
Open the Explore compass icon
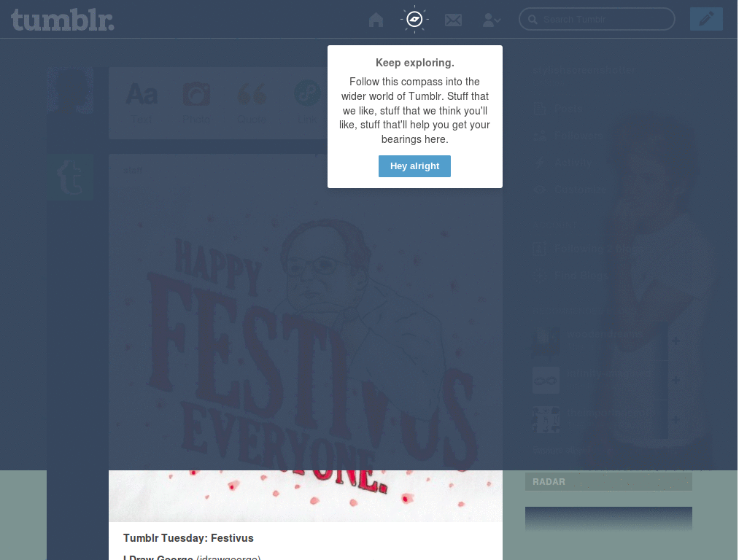[414, 20]
